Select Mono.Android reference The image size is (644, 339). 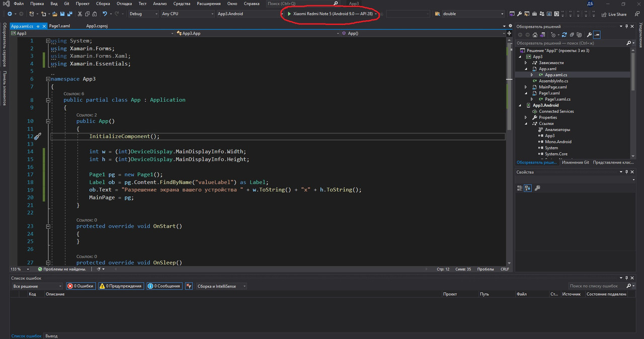(x=558, y=142)
